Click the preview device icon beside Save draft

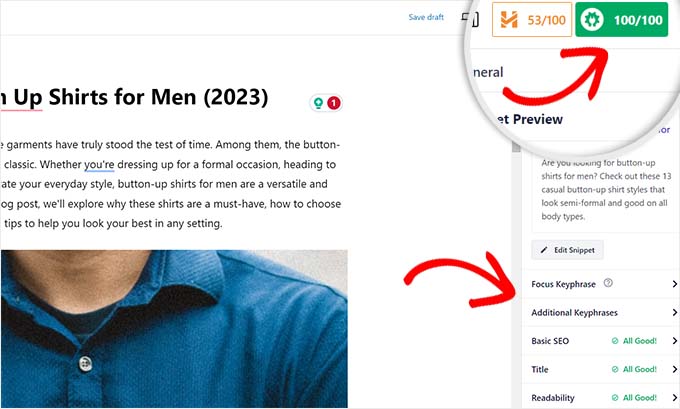[x=468, y=18]
